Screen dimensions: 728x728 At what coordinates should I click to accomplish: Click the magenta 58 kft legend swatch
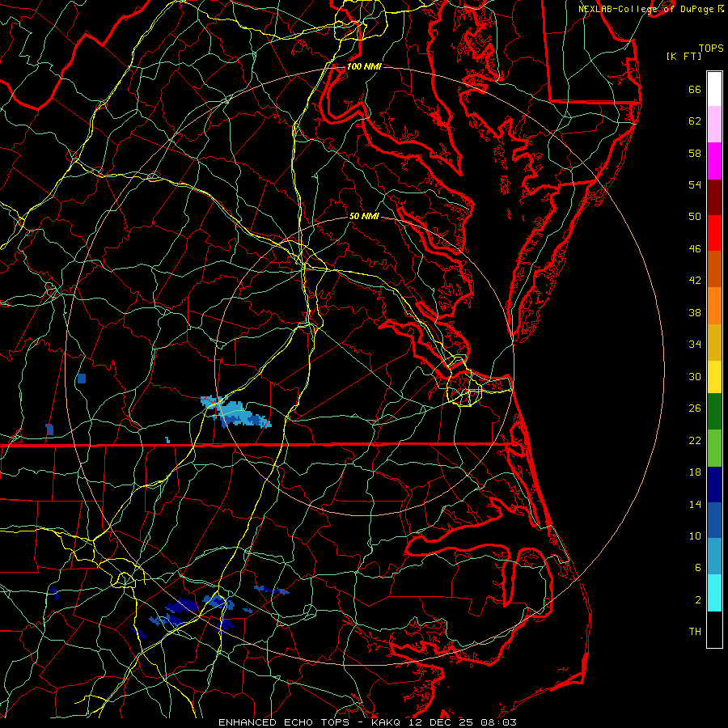click(x=714, y=161)
